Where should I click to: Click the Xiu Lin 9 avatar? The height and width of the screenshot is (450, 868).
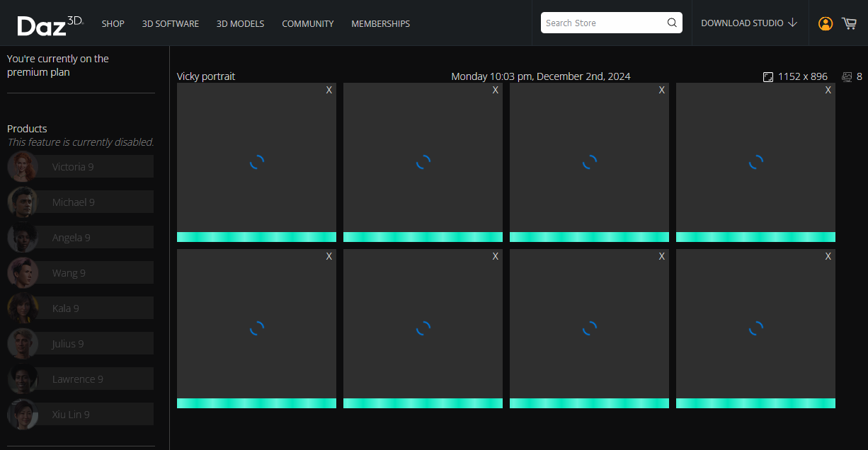pos(23,414)
